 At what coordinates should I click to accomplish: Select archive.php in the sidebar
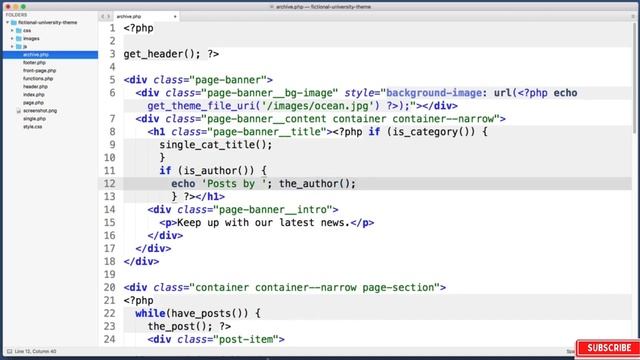(x=50, y=55)
